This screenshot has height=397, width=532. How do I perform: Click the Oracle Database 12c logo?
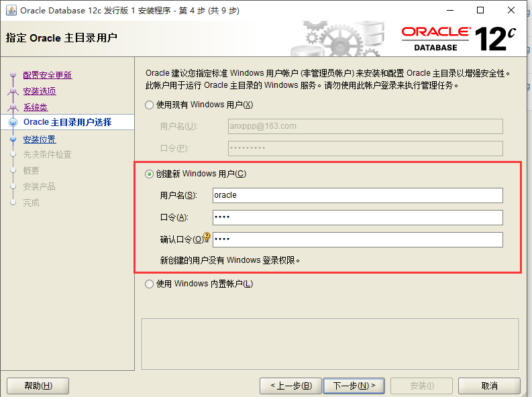[x=459, y=39]
